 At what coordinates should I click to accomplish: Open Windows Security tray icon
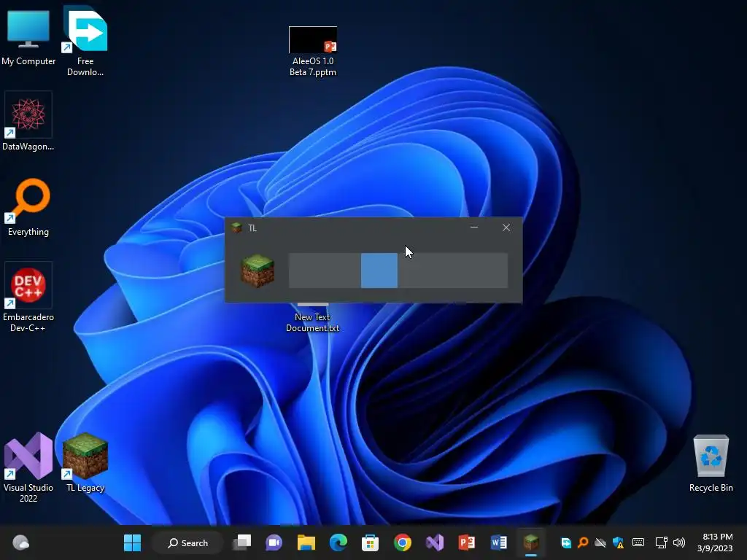(x=618, y=542)
